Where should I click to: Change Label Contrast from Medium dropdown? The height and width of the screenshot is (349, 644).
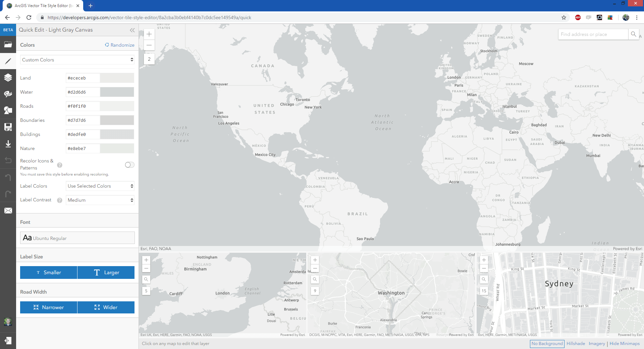(100, 200)
